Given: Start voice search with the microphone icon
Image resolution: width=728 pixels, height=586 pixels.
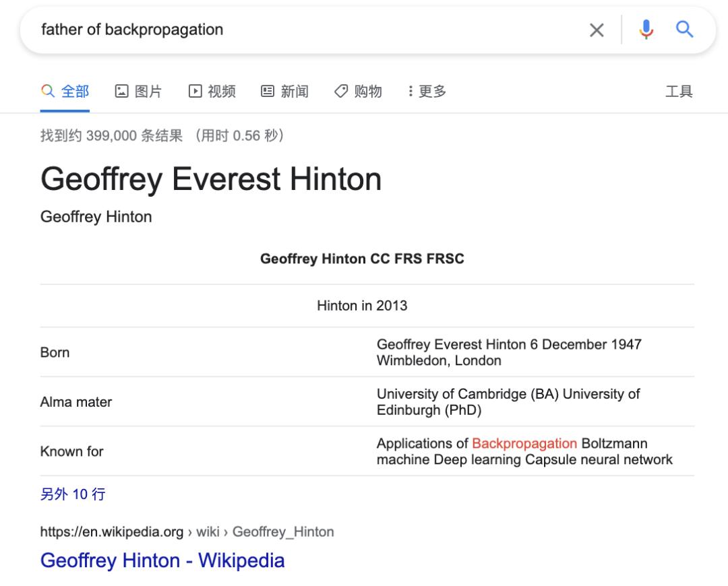Looking at the screenshot, I should pyautogui.click(x=646, y=30).
